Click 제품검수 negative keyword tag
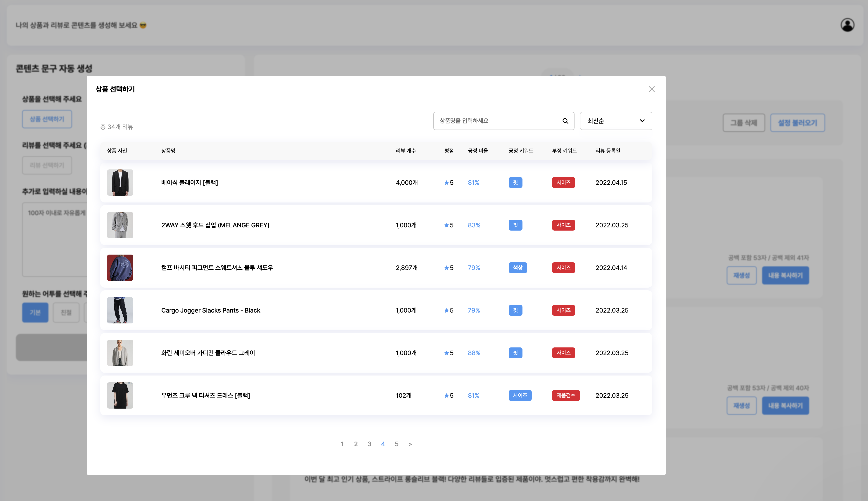Viewport: 868px width, 501px height. (x=566, y=395)
